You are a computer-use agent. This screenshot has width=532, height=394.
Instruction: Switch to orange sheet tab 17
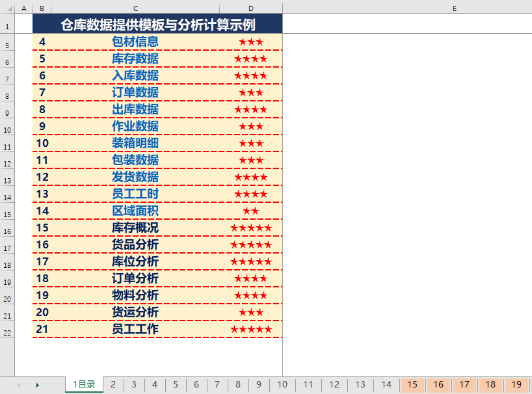point(464,384)
